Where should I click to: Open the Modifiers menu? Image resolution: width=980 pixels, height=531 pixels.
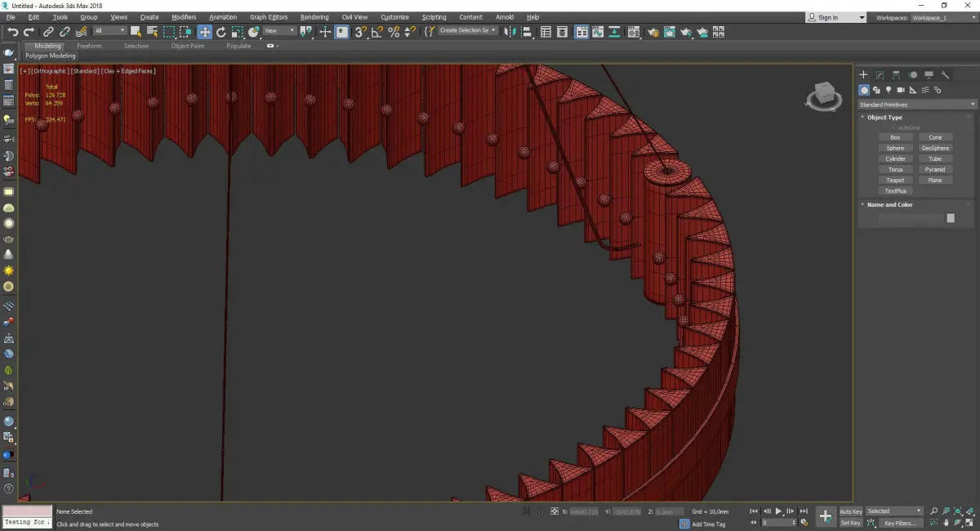184,17
